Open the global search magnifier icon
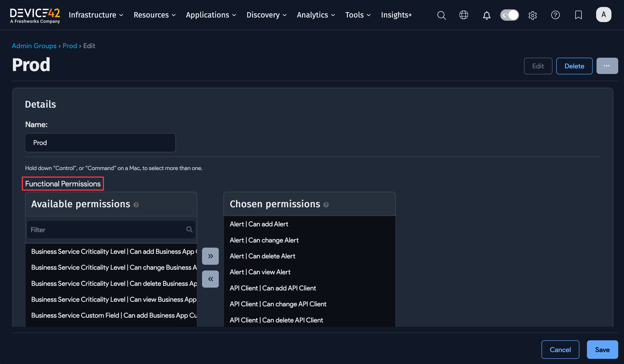 pos(442,15)
